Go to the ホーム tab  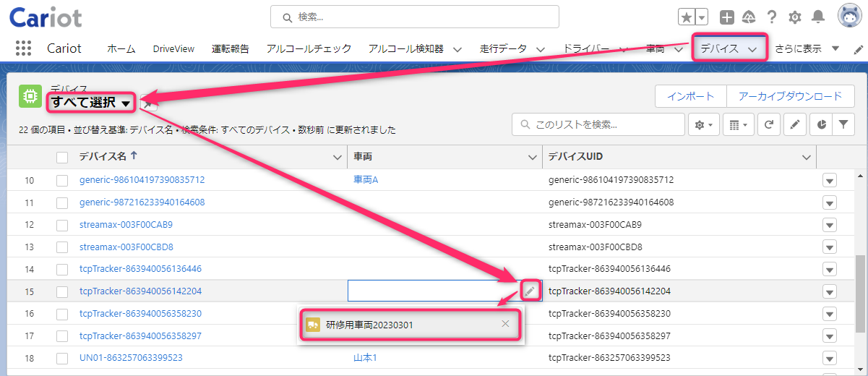pyautogui.click(x=121, y=48)
